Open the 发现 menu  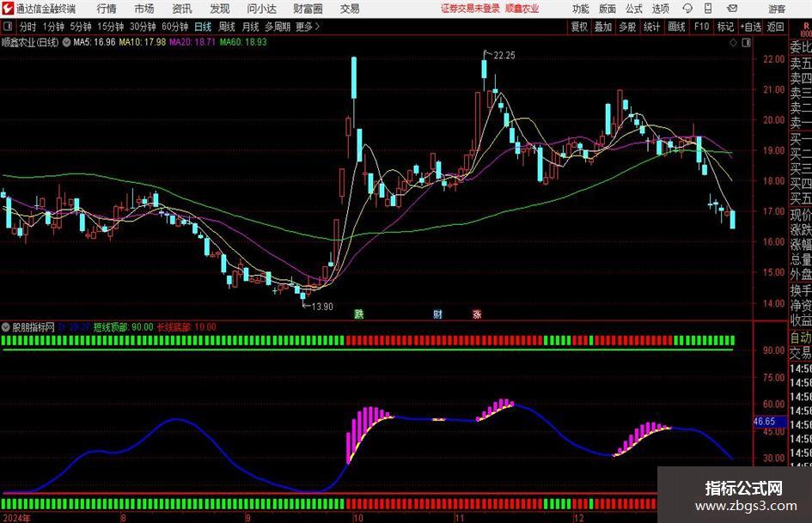click(220, 9)
